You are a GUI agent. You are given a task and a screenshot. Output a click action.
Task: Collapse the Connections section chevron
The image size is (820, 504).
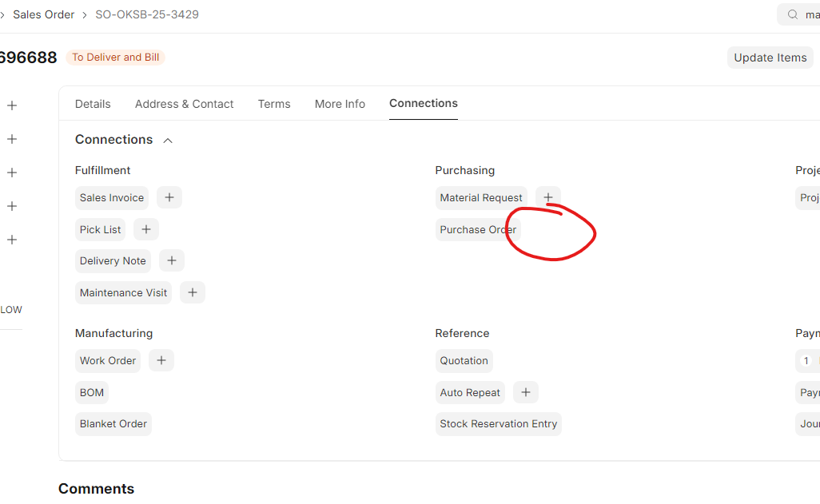(x=168, y=140)
